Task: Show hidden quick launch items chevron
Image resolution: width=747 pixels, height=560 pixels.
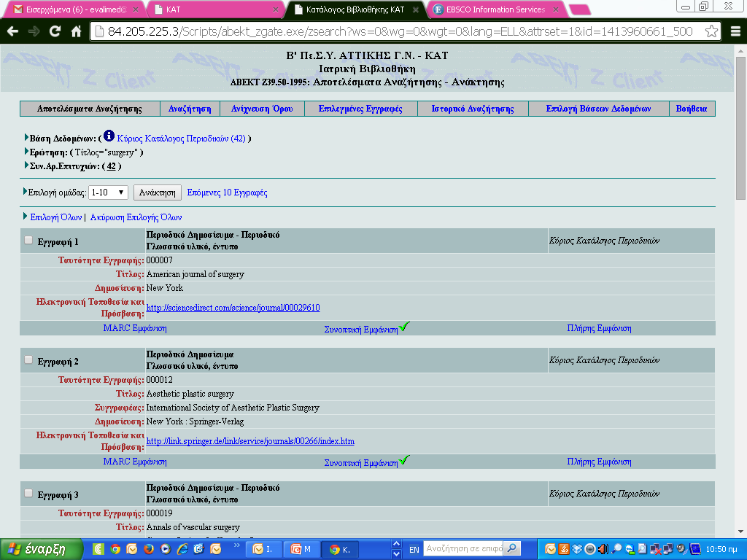Action: click(237, 545)
